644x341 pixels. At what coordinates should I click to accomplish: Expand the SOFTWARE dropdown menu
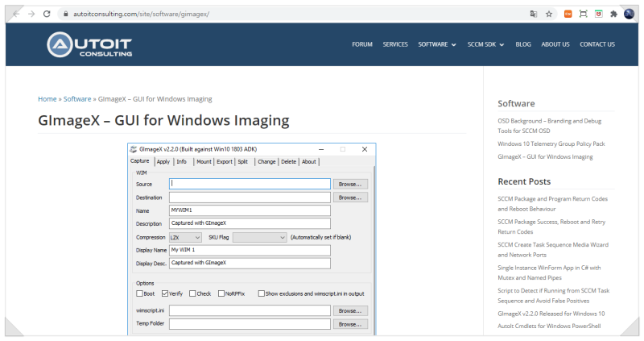click(x=437, y=44)
